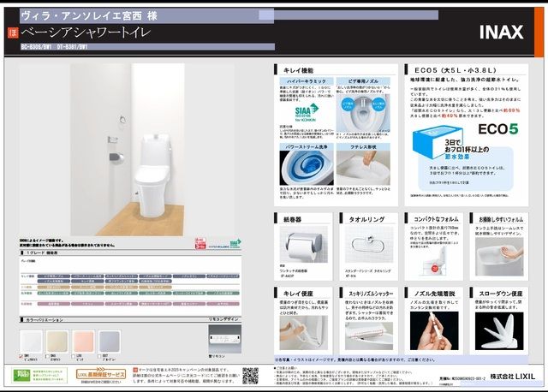Select the white color swatch
Viewport: 548px width, 392px height.
(x=31, y=342)
